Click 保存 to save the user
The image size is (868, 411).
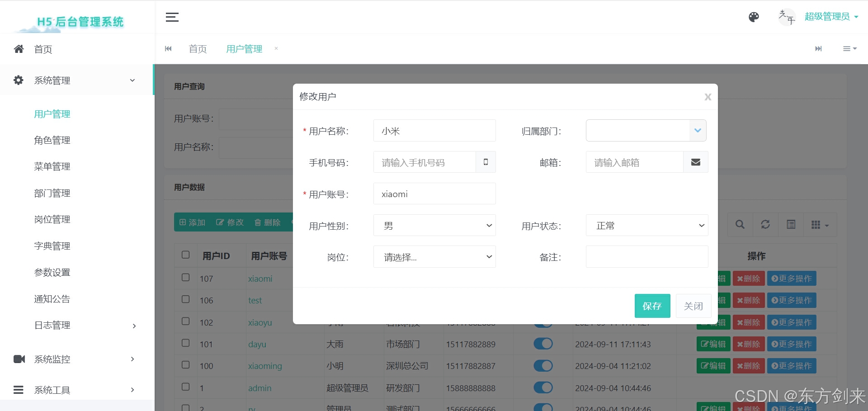click(x=652, y=306)
